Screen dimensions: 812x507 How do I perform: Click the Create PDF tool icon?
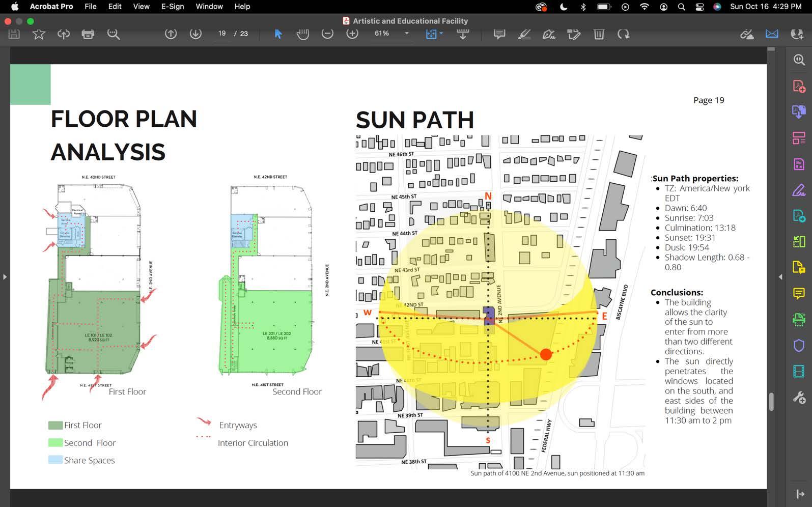799,86
